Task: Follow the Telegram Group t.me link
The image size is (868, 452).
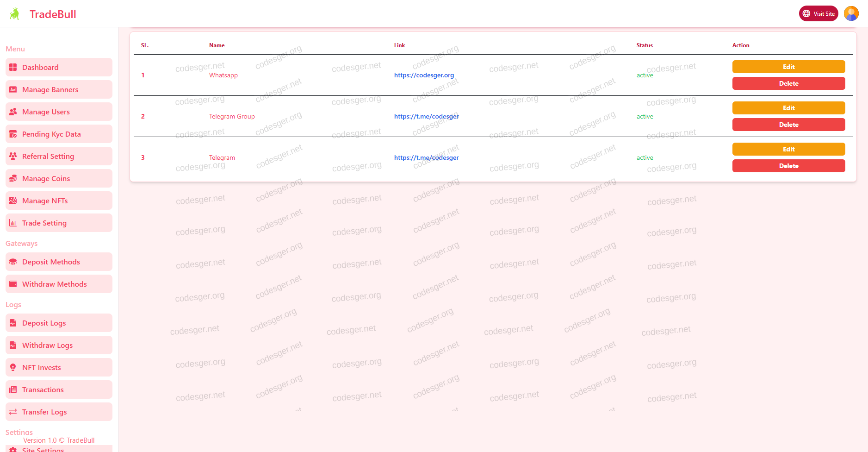Action: click(x=426, y=117)
